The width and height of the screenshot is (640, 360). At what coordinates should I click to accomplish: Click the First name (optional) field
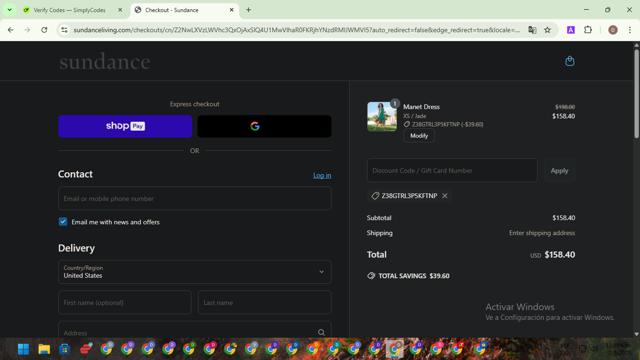coord(124,302)
